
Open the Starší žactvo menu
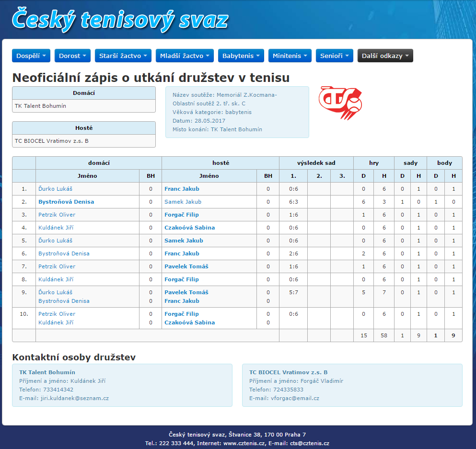(123, 56)
